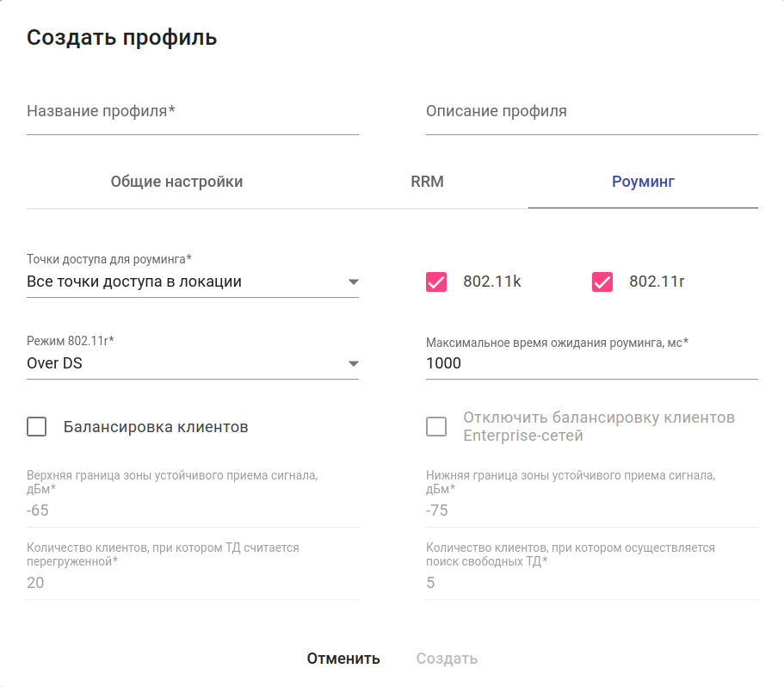
Task: Edit the roaming wait time field showing 1000
Action: point(591,364)
